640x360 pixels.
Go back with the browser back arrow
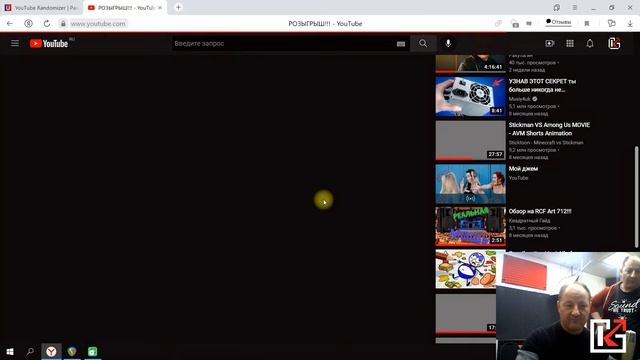coord(10,24)
